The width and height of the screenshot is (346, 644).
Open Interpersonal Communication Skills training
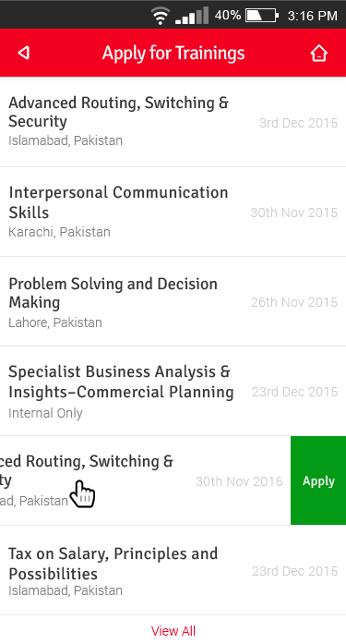click(x=173, y=212)
